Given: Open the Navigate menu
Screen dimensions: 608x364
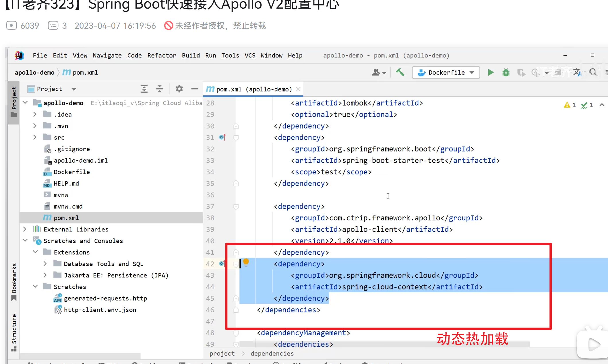Looking at the screenshot, I should coord(107,55).
